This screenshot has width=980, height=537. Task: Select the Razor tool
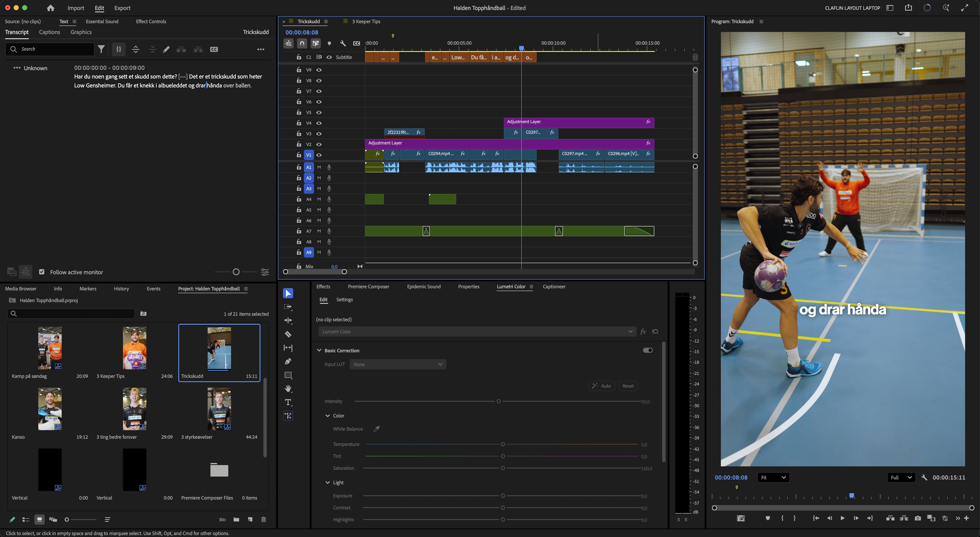[288, 334]
